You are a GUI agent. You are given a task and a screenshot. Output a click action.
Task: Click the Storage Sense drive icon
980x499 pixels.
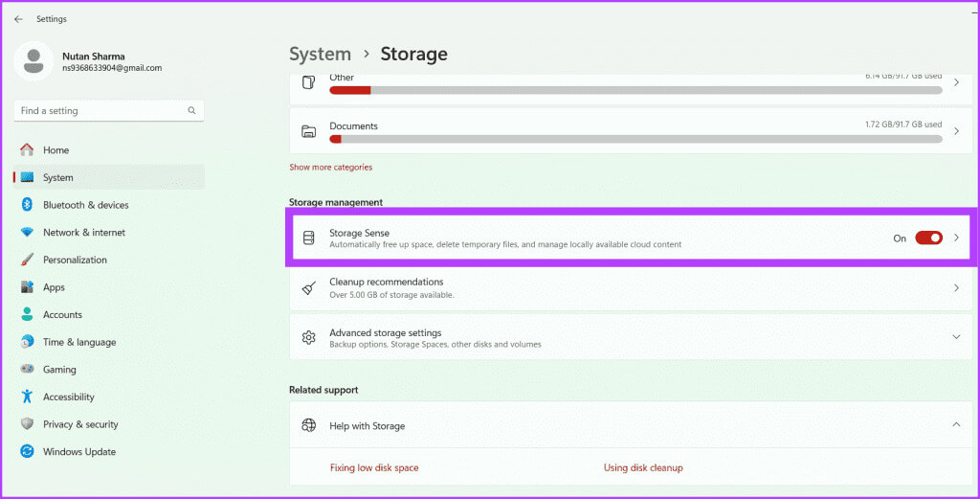pyautogui.click(x=309, y=238)
